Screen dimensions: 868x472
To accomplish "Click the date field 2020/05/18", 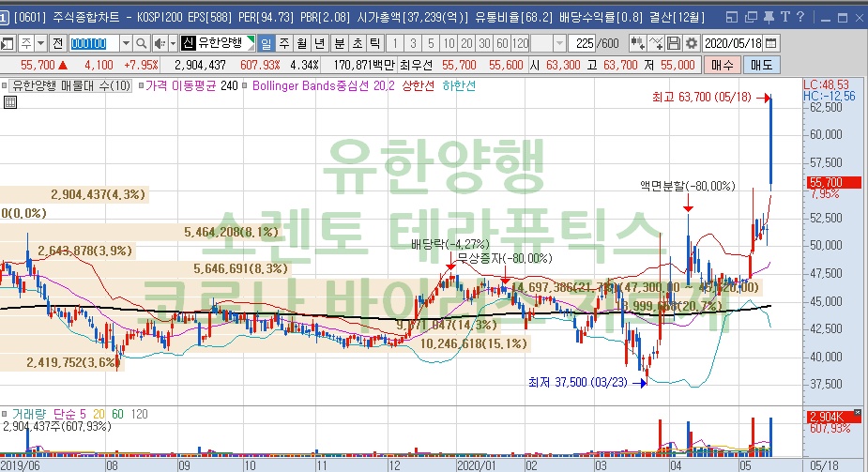I will 732,43.
